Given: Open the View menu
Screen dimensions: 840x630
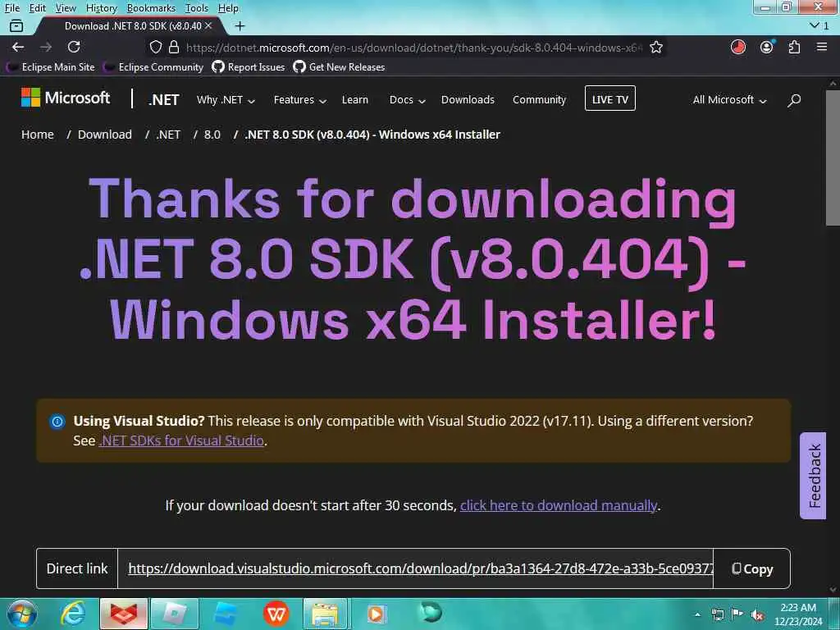Looking at the screenshot, I should [66, 8].
